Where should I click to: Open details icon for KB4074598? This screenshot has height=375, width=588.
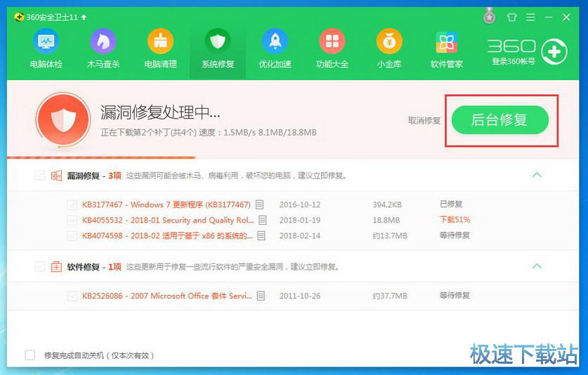pyautogui.click(x=261, y=235)
